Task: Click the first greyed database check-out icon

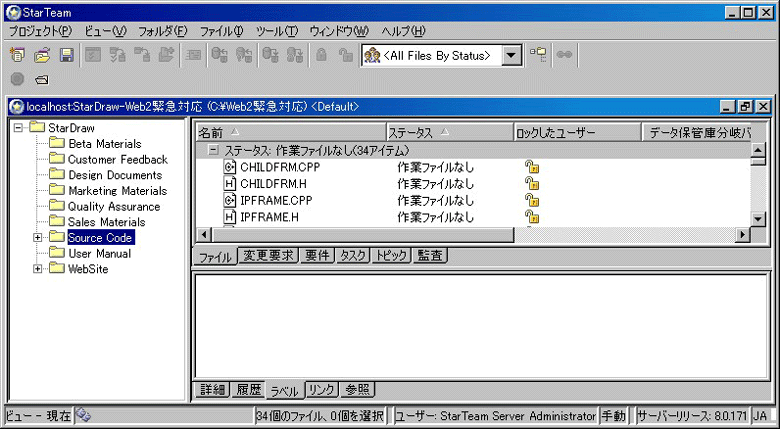Action: 271,55
